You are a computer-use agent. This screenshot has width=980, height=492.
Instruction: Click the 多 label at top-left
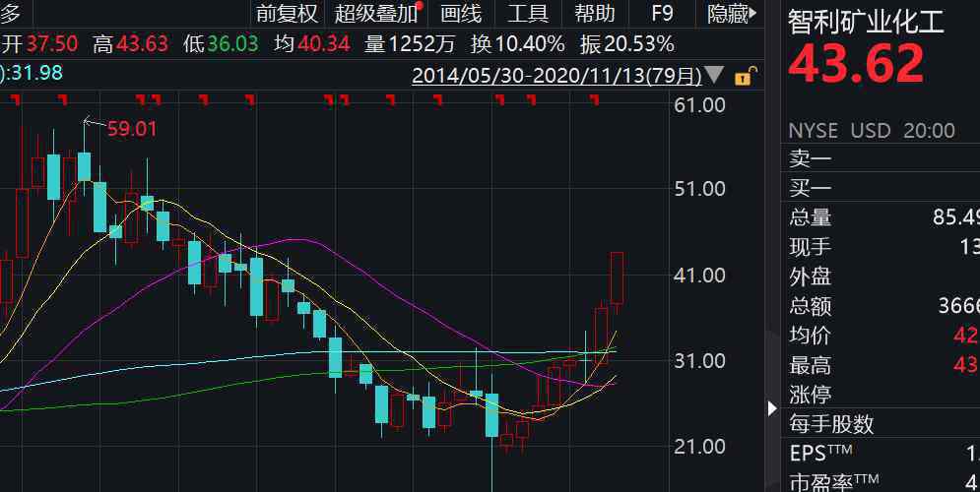pos(13,14)
